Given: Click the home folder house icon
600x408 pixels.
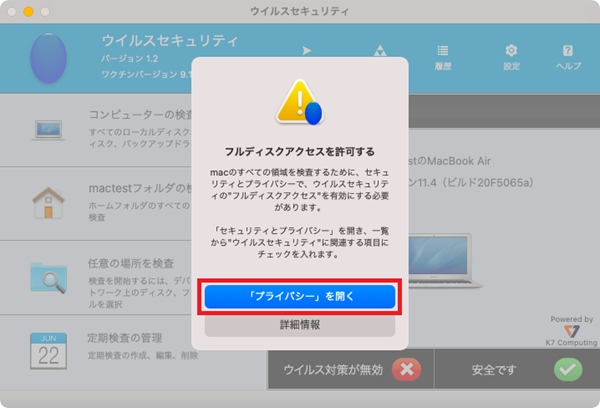Looking at the screenshot, I should 48,203.
